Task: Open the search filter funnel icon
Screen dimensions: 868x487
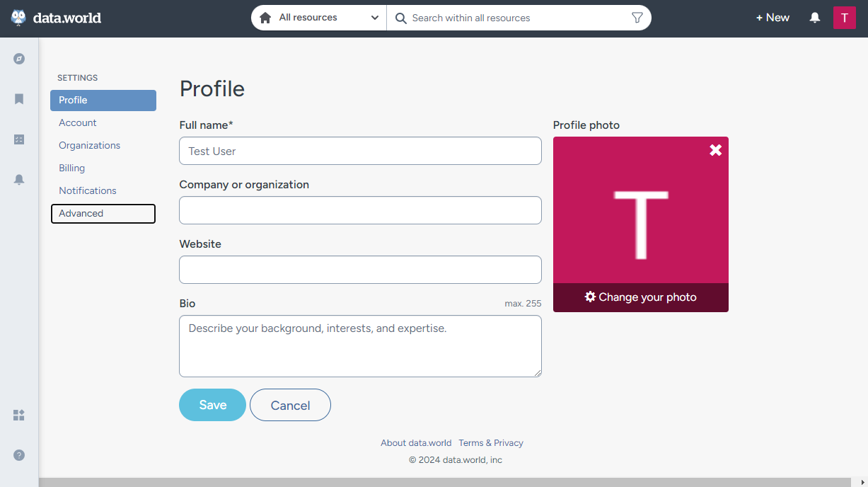Action: [637, 18]
